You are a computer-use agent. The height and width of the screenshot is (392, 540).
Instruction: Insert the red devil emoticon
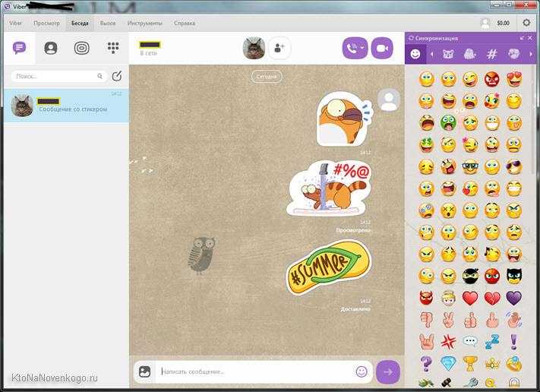tap(426, 298)
